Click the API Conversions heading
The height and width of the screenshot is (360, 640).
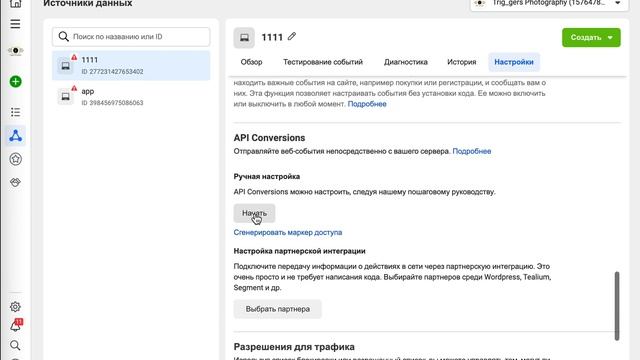click(269, 138)
